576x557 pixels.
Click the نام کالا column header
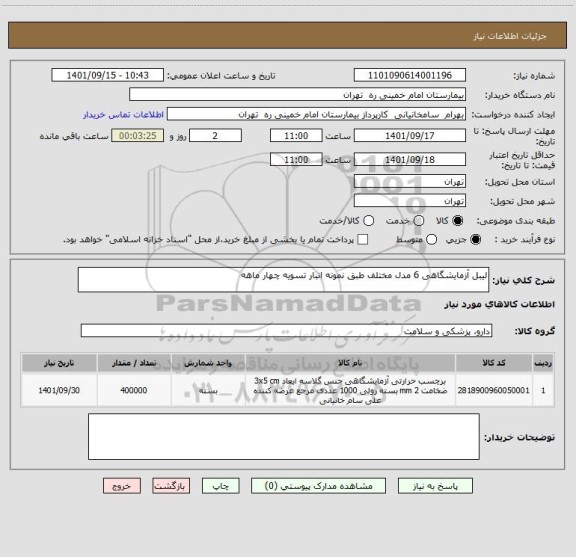click(x=350, y=363)
